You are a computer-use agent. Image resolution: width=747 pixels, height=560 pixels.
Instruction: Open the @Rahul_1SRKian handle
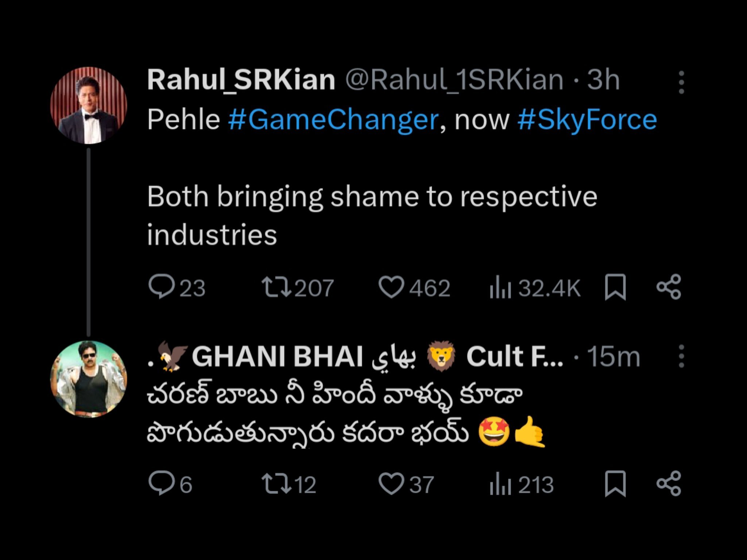coord(454,80)
